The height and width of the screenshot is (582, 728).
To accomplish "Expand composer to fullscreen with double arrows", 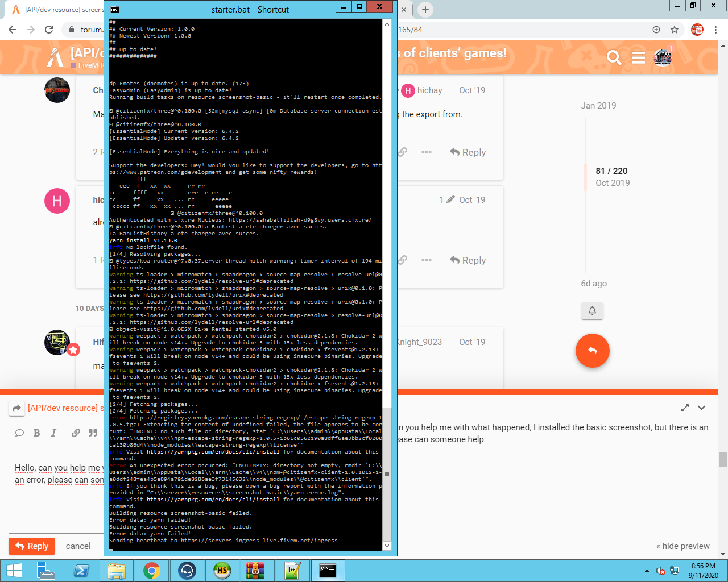I will tap(685, 408).
